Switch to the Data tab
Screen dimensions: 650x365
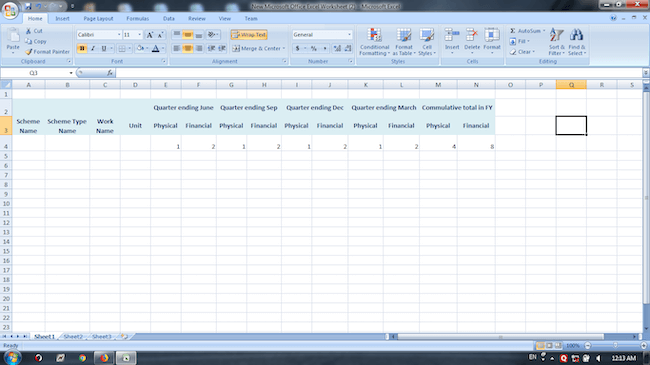click(169, 19)
